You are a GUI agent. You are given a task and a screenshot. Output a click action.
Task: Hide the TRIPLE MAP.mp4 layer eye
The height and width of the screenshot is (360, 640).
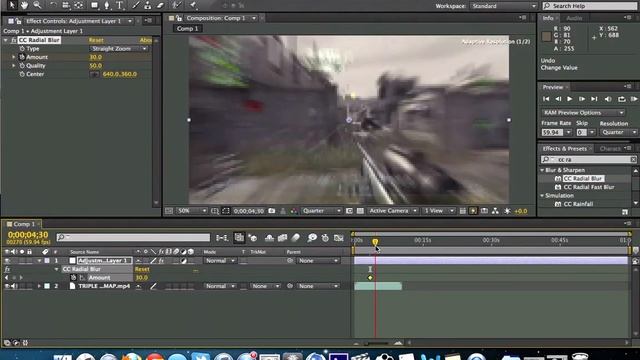point(7,286)
